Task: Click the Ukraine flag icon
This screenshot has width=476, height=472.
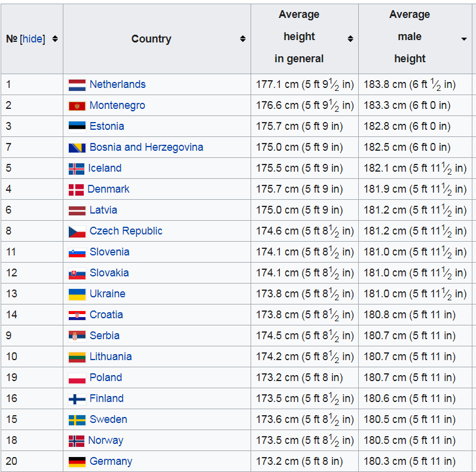Action: [77, 294]
